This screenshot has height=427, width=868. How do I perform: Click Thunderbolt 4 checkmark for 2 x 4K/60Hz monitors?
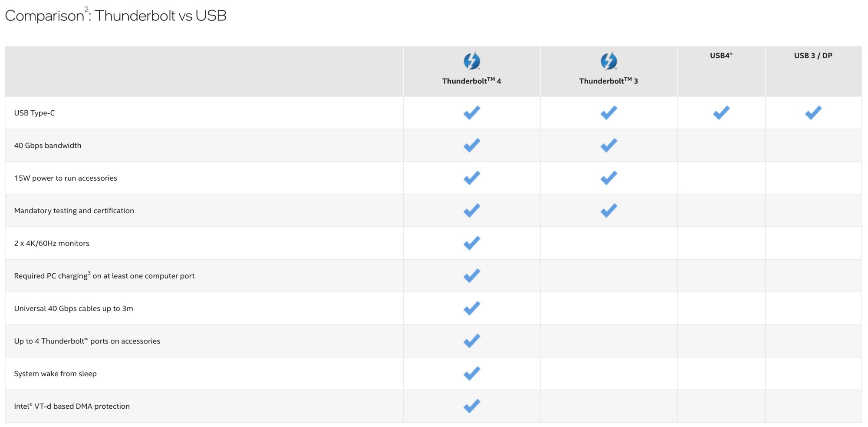472,243
